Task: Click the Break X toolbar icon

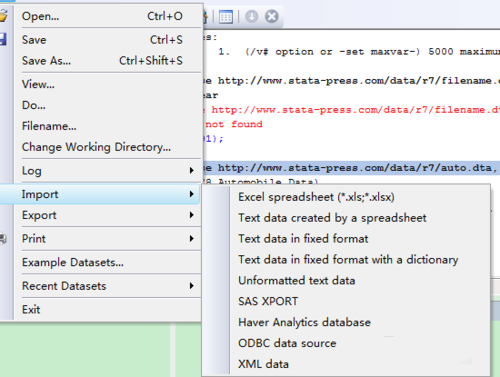Action: pos(272,16)
